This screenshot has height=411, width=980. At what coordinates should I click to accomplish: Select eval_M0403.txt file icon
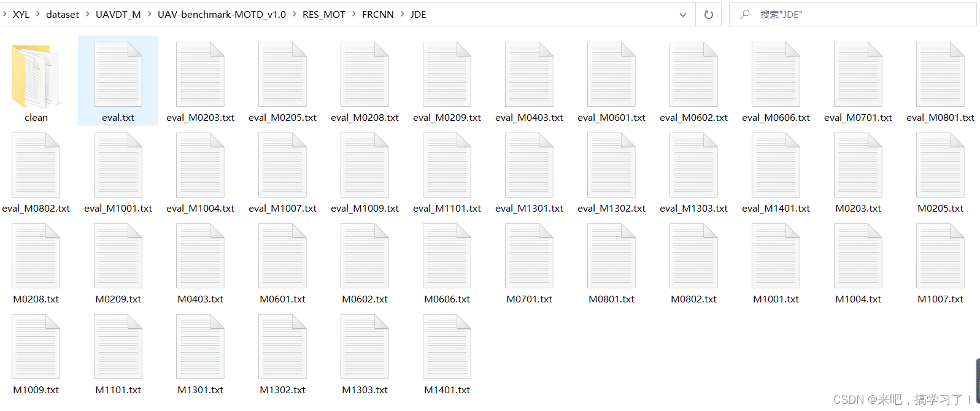point(529,74)
